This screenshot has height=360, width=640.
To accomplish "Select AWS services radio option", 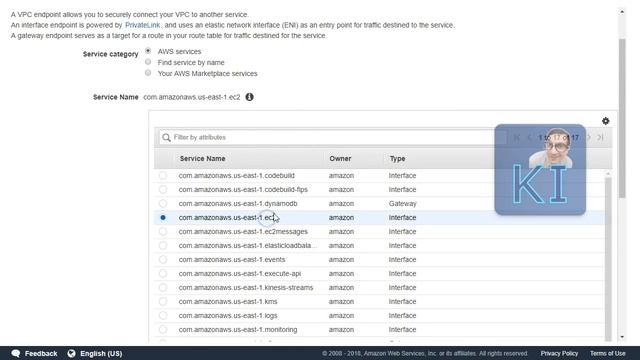I will click(x=148, y=51).
